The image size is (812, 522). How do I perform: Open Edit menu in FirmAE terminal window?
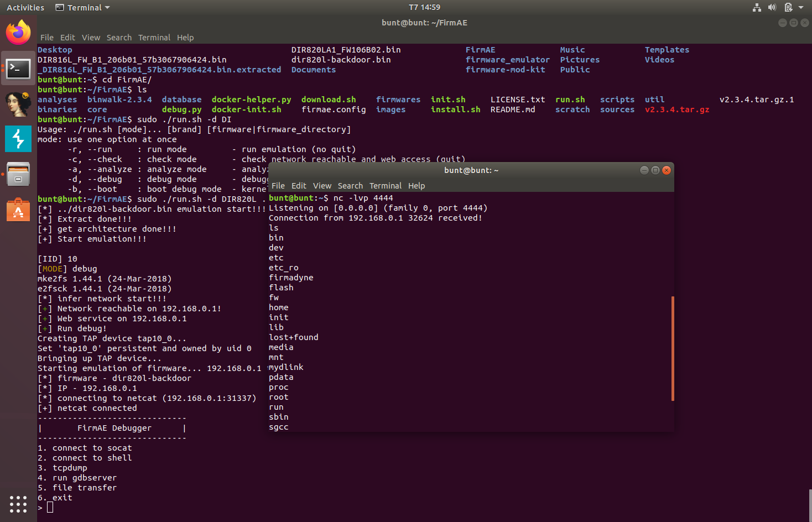coord(67,38)
